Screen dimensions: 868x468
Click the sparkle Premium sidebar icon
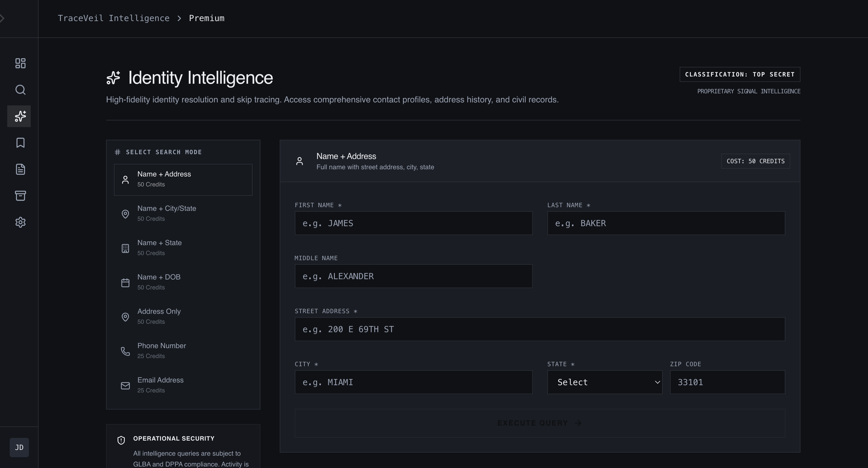[19, 116]
